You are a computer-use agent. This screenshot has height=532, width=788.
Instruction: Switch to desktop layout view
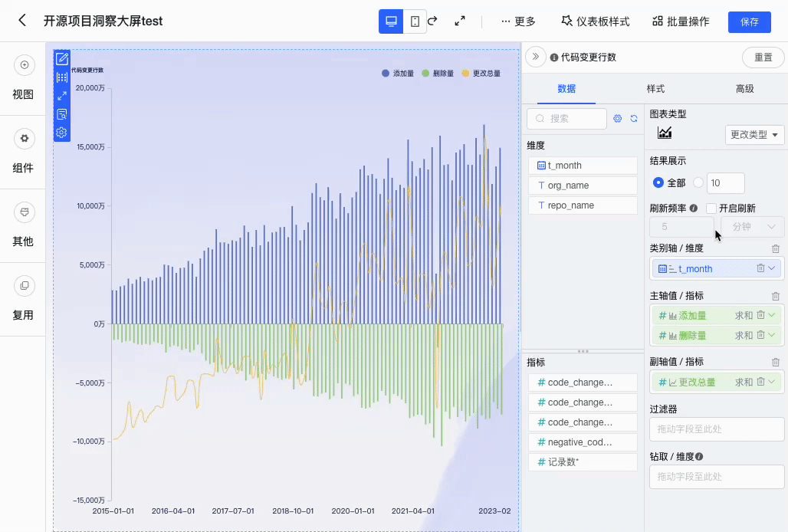pos(391,21)
